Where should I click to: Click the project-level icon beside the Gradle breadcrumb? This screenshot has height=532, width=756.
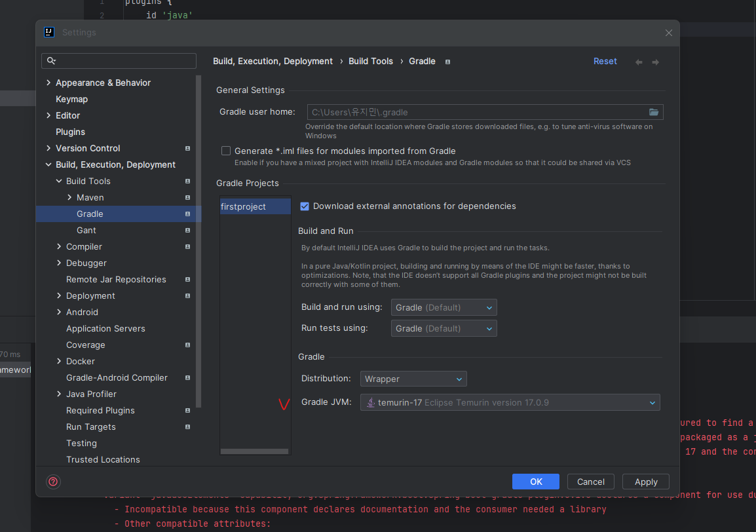click(x=447, y=62)
